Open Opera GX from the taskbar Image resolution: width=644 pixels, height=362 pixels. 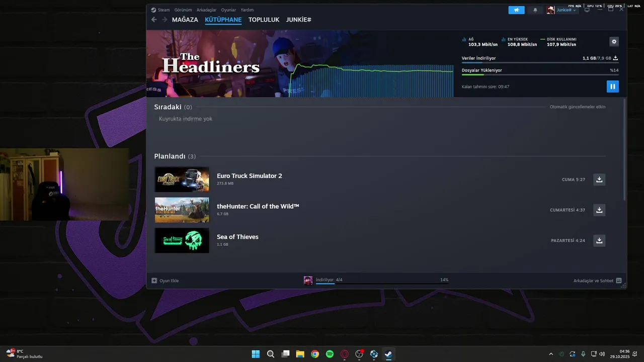point(345,354)
